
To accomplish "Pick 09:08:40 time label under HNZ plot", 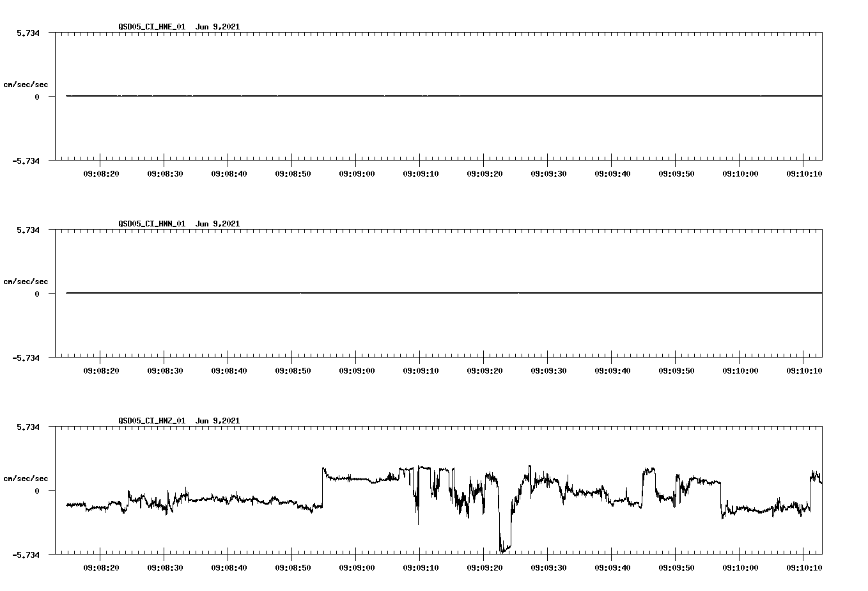I will click(229, 567).
